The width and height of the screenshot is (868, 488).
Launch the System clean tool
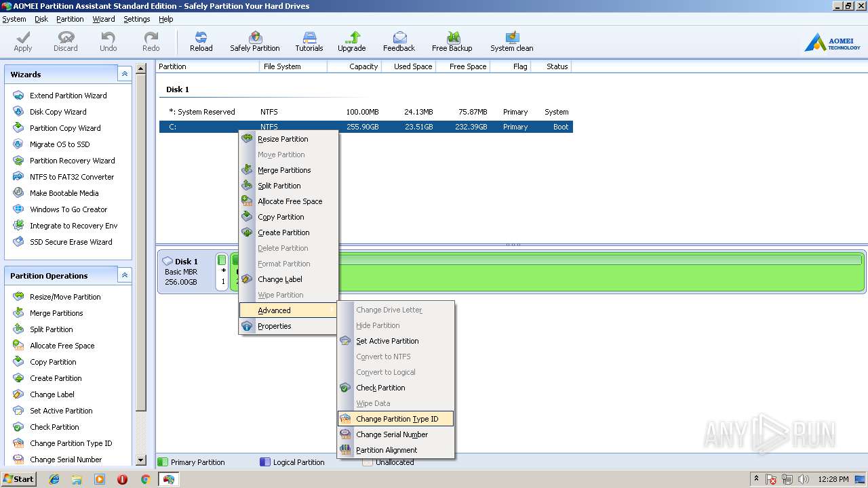pos(512,41)
